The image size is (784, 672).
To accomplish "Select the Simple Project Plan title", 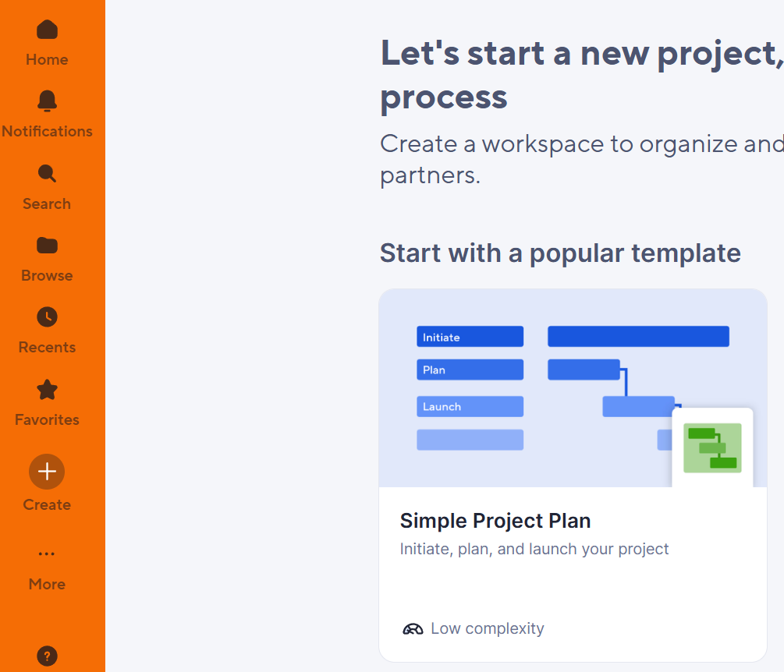I will click(x=495, y=521).
